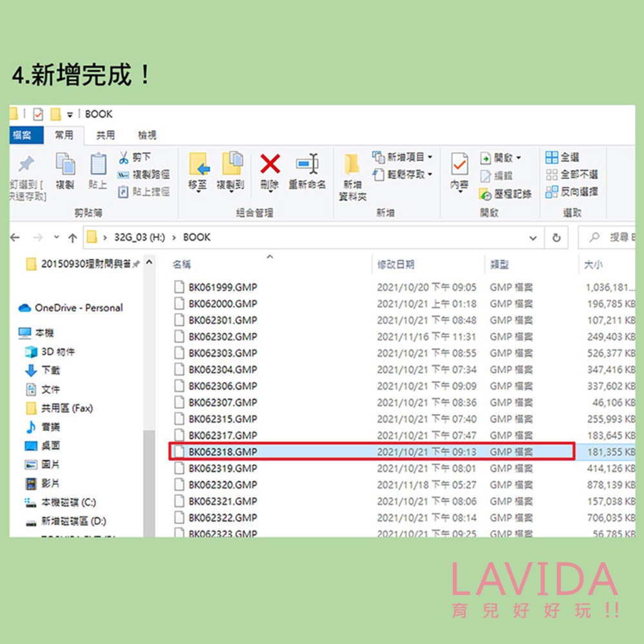644x644 pixels.
Task: Open the New item dropdown
Action: pos(402,157)
